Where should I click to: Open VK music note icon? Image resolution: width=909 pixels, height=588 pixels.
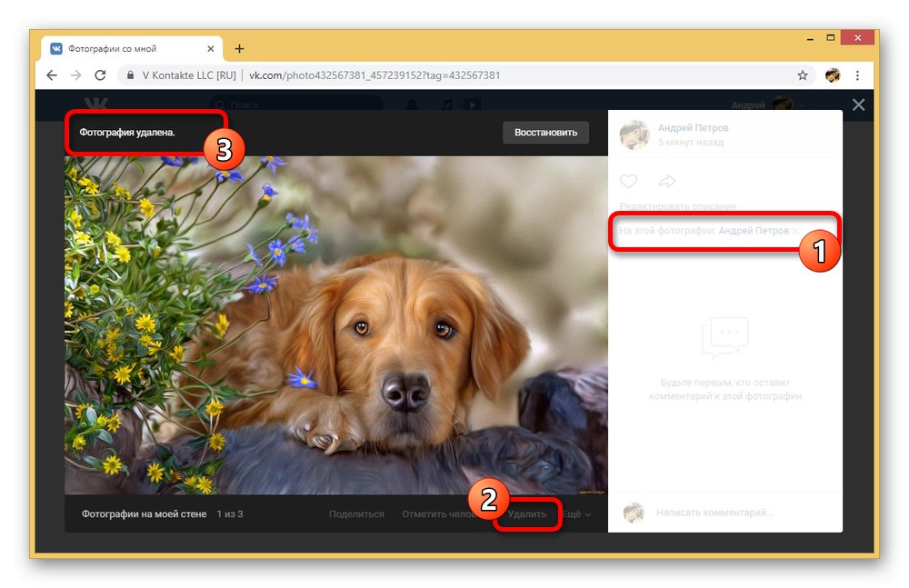[447, 105]
